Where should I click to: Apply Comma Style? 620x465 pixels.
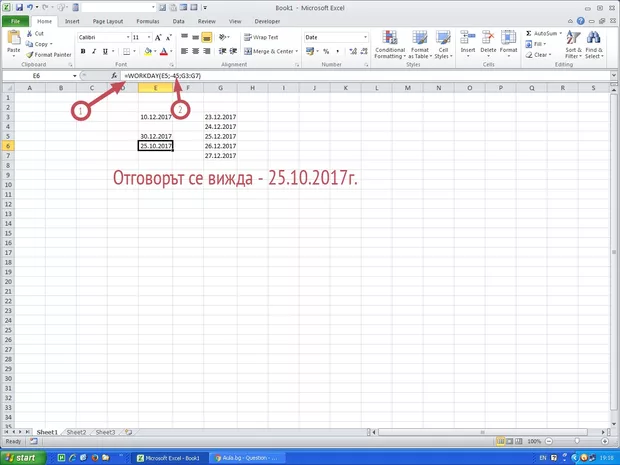coord(337,51)
